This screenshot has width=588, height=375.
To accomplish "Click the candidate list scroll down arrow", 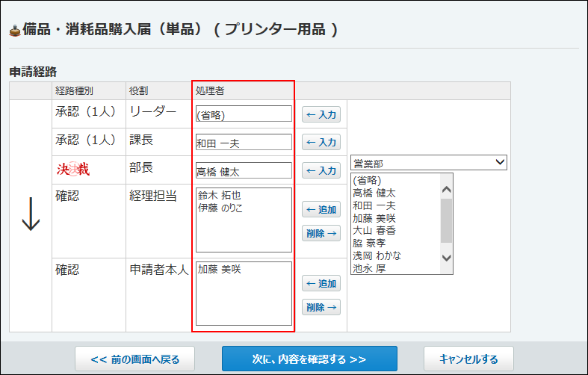I will tap(446, 258).
